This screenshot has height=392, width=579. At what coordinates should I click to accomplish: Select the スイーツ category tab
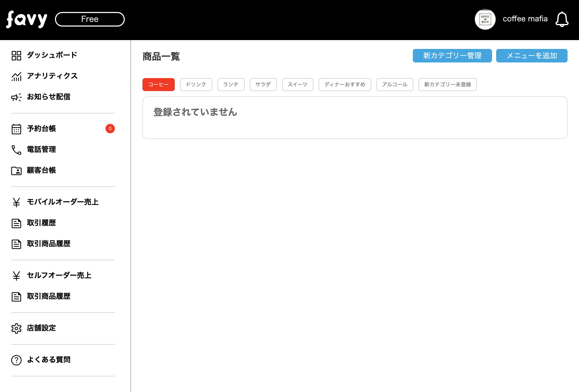[x=297, y=85]
